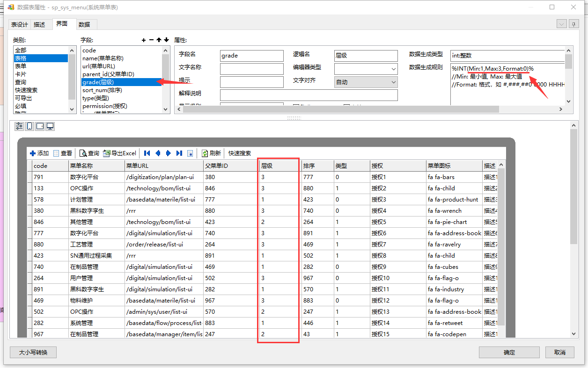Click the 逻辑名 input containing 层级
Image resolution: width=588 pixels, height=368 pixels.
366,56
